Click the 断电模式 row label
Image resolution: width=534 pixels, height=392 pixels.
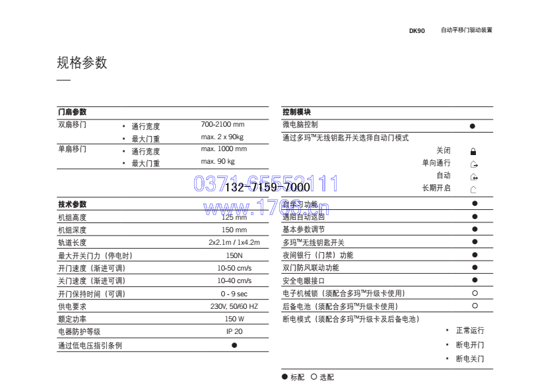coord(350,319)
